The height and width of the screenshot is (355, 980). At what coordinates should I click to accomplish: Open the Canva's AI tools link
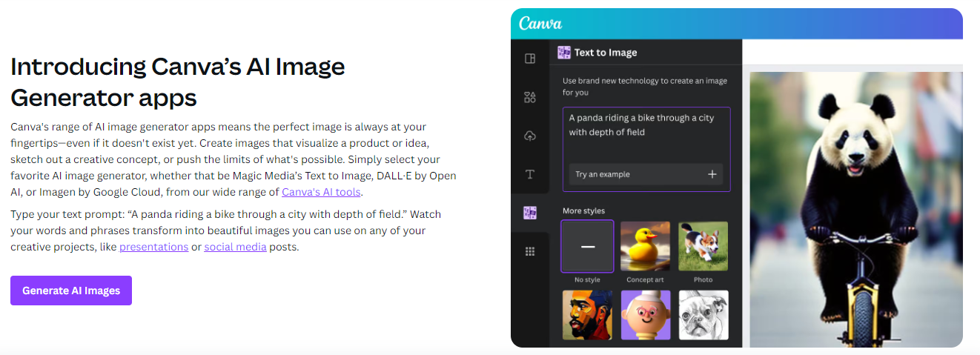[x=321, y=192]
